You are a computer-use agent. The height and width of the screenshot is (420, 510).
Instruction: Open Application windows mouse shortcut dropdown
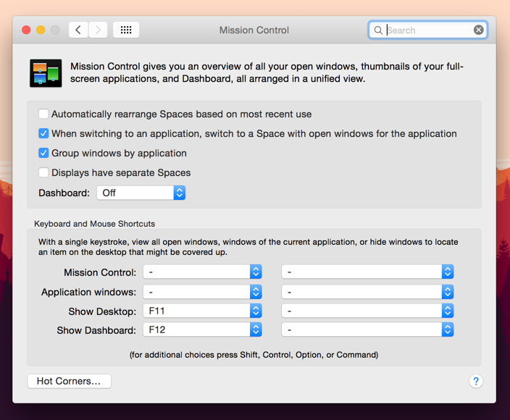(367, 292)
